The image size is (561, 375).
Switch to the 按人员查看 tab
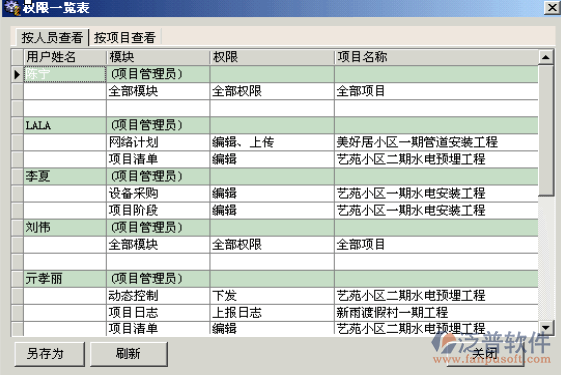(52, 37)
